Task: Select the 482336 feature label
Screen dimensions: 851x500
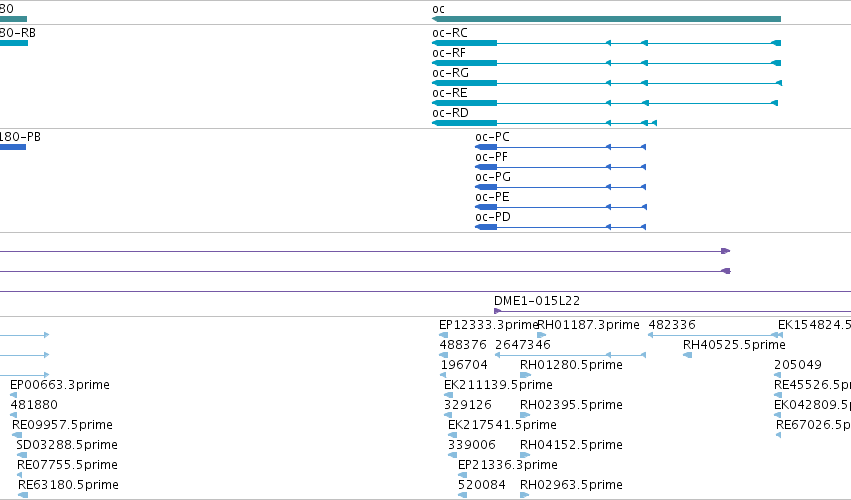Action: (x=672, y=325)
